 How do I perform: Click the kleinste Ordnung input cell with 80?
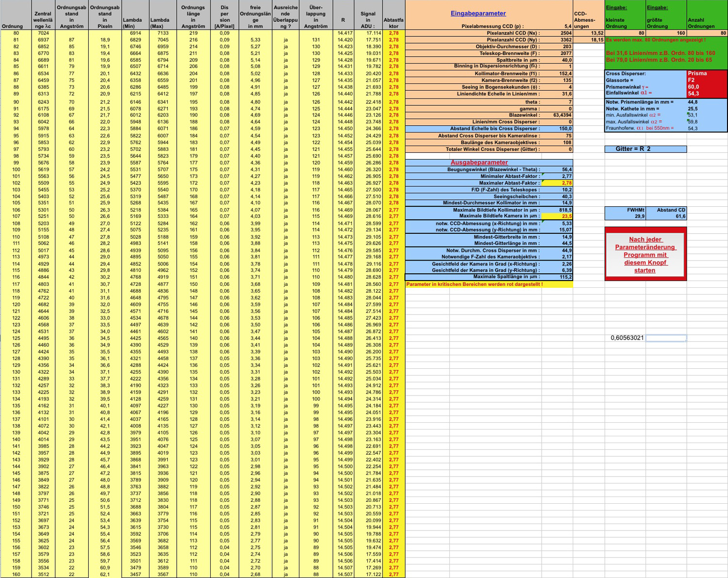[x=625, y=33]
